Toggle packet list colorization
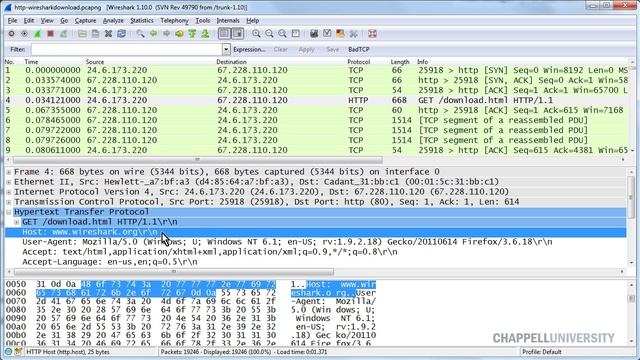 224,34
